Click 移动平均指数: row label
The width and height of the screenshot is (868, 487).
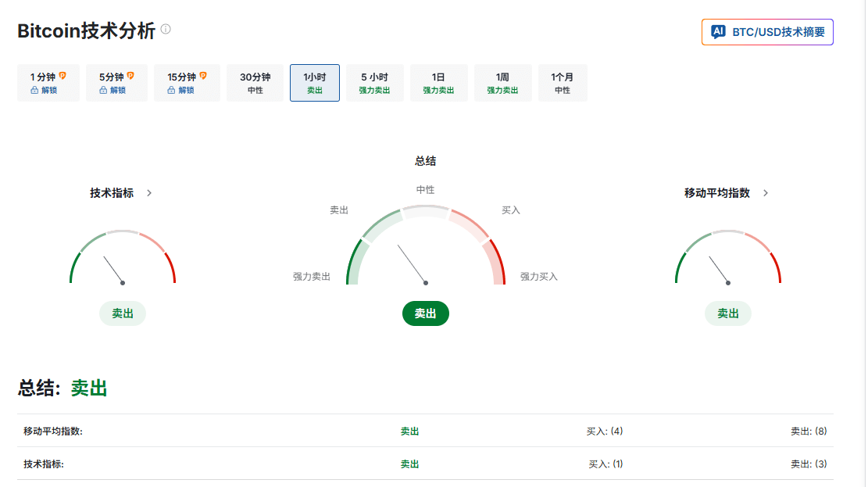[x=53, y=431]
